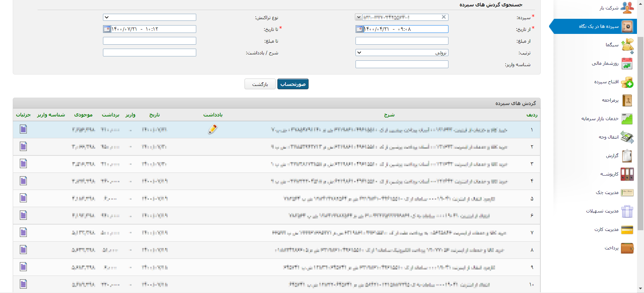Click the برداشت column header
The height and width of the screenshot is (293, 644).
point(111,115)
